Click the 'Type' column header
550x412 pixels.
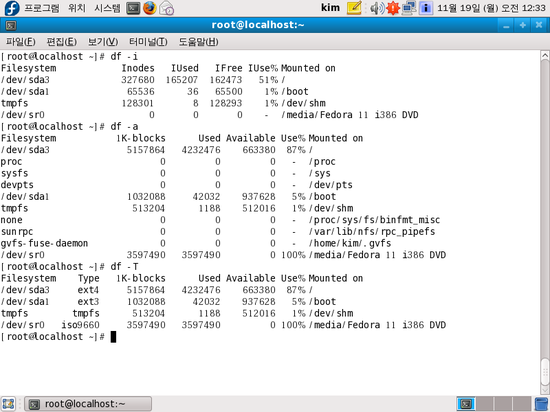[88, 278]
